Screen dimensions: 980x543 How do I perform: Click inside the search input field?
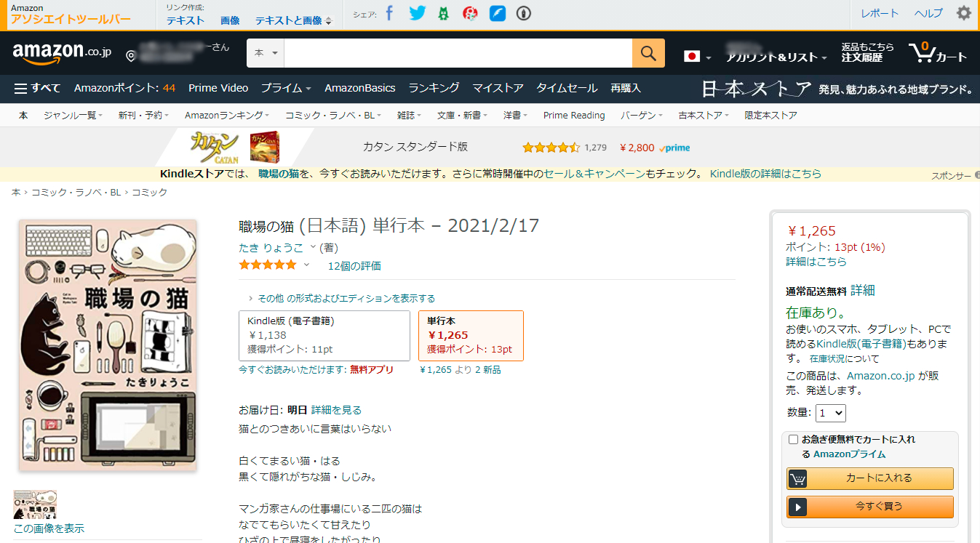[458, 53]
